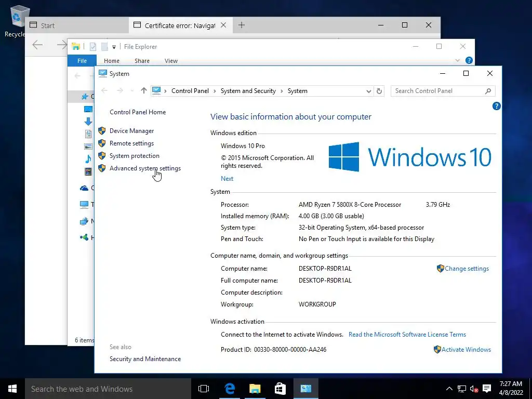Click Search the web and Windows box

[108, 389]
